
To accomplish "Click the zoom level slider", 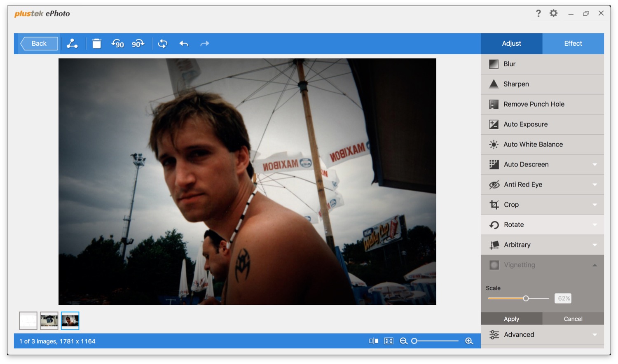I will [435, 341].
